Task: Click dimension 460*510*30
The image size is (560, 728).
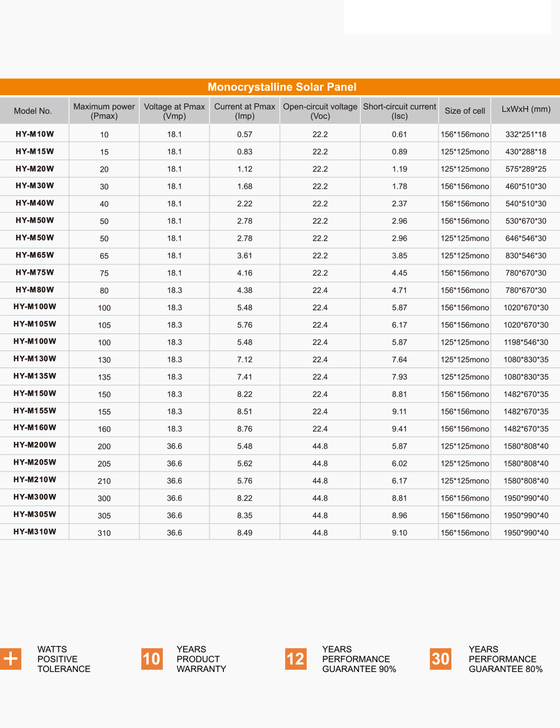Action: tap(526, 186)
